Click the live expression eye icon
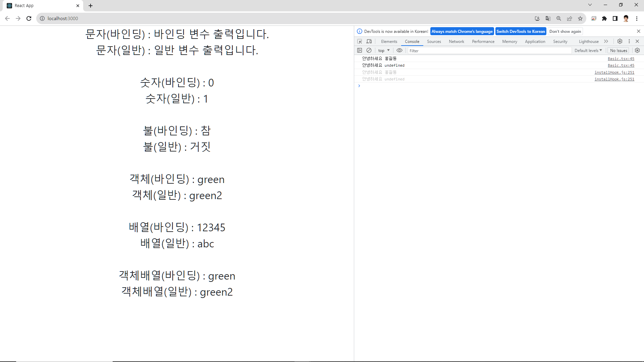Viewport: 644px width, 362px height. (x=399, y=50)
